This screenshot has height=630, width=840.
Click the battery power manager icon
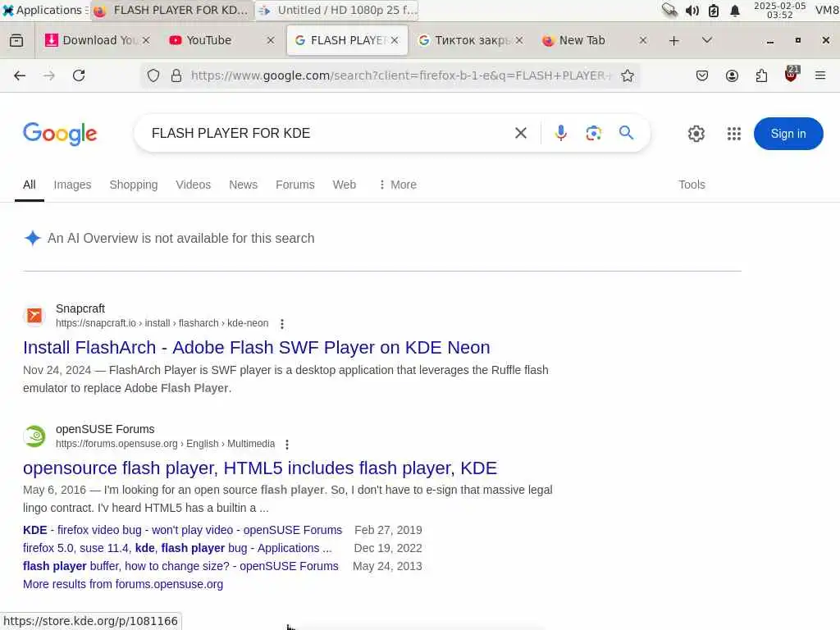[714, 10]
